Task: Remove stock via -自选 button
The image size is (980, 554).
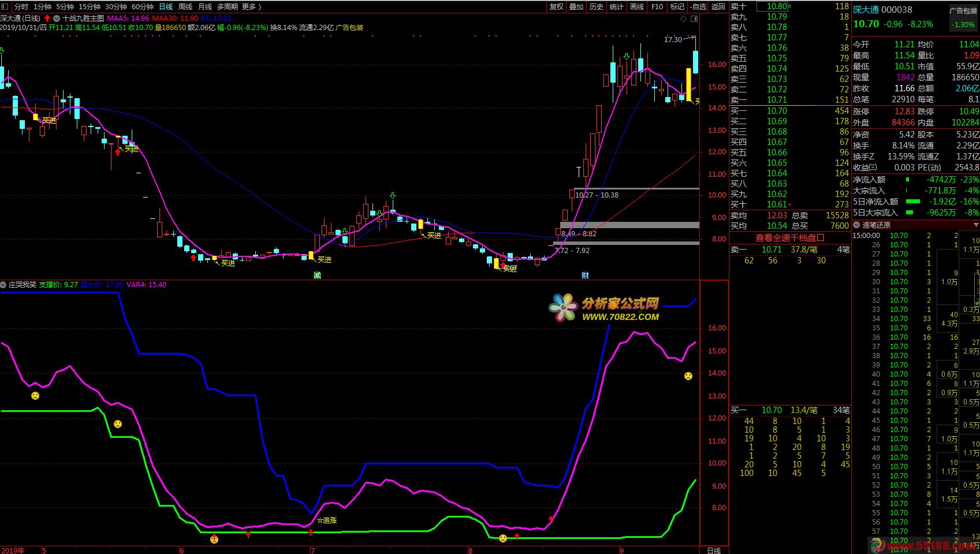Action: pos(698,6)
